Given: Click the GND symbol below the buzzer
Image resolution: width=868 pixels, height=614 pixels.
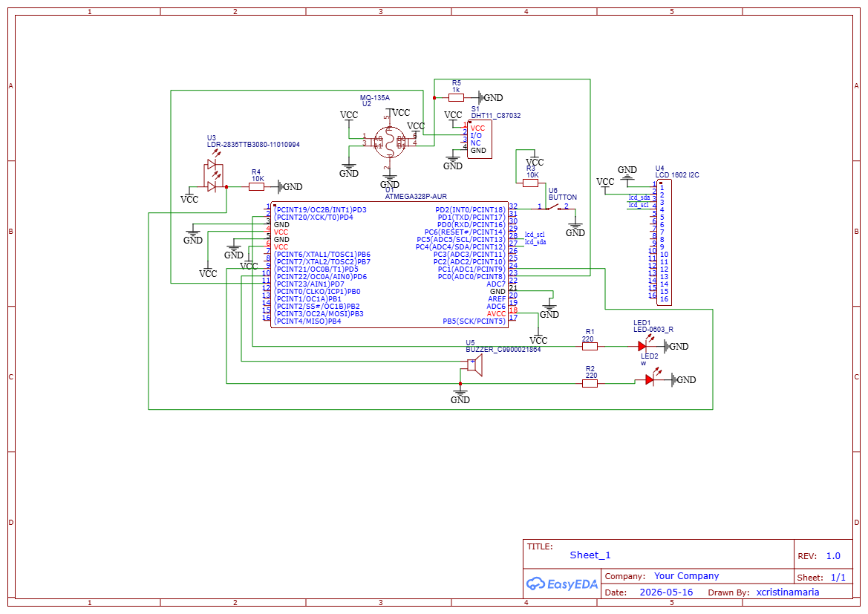Looking at the screenshot, I should (x=460, y=396).
